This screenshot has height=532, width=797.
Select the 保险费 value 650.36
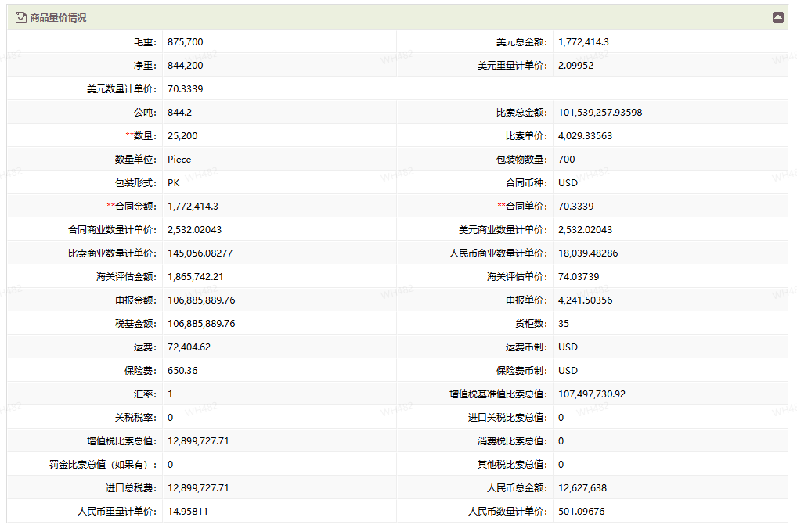click(182, 371)
